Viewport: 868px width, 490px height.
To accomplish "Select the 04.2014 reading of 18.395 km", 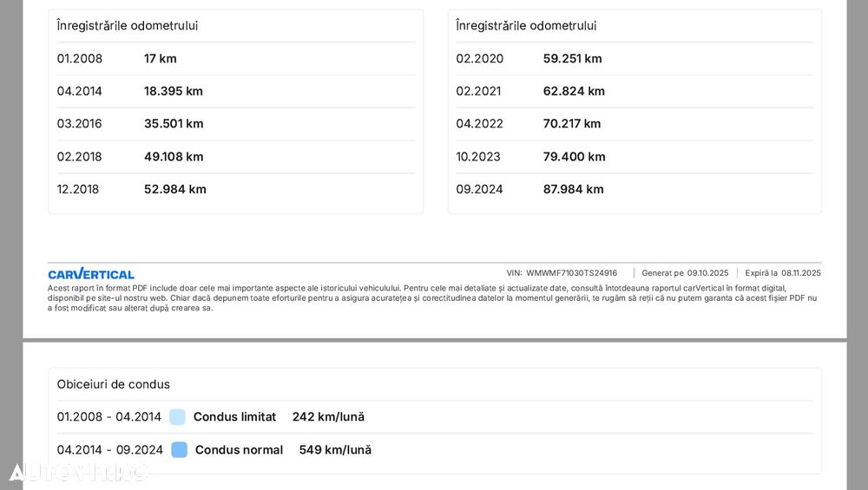I will 173,91.
